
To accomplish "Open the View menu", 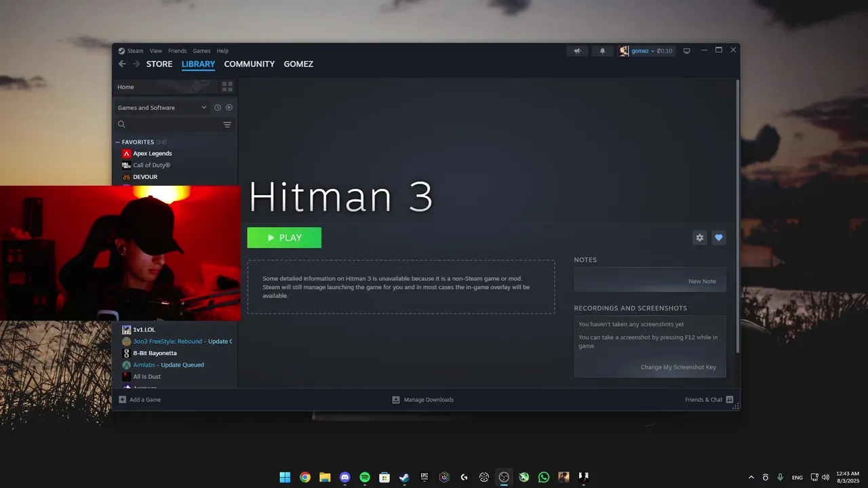I will point(156,51).
